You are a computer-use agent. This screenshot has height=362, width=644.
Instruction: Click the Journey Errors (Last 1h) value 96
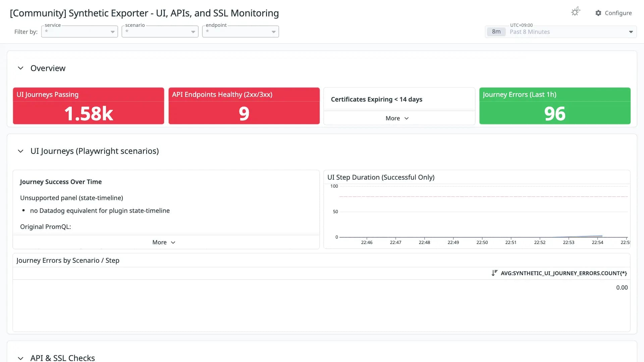555,114
